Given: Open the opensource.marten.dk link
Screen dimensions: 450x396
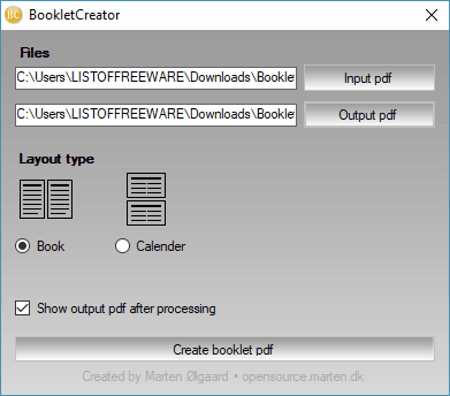Looking at the screenshot, I should 303,377.
